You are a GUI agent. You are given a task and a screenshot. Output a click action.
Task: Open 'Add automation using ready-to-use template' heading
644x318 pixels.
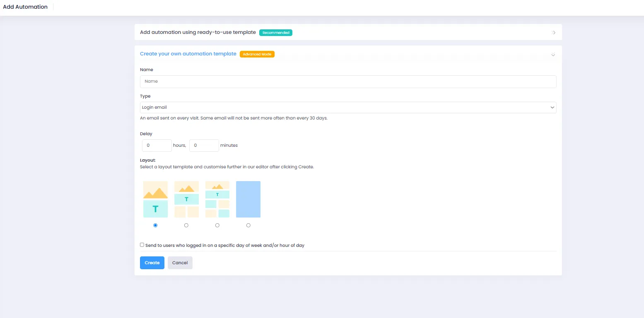[x=198, y=32]
